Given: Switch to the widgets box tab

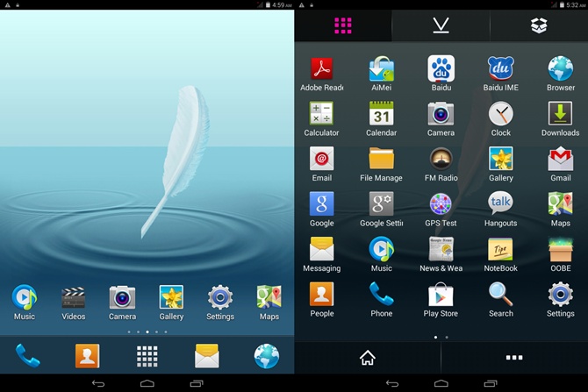Looking at the screenshot, I should click(x=539, y=25).
